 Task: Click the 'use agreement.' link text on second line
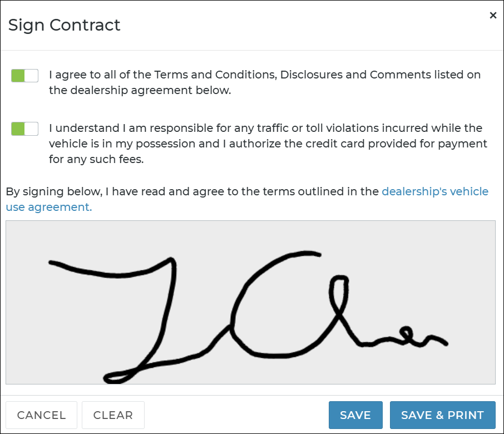(49, 207)
